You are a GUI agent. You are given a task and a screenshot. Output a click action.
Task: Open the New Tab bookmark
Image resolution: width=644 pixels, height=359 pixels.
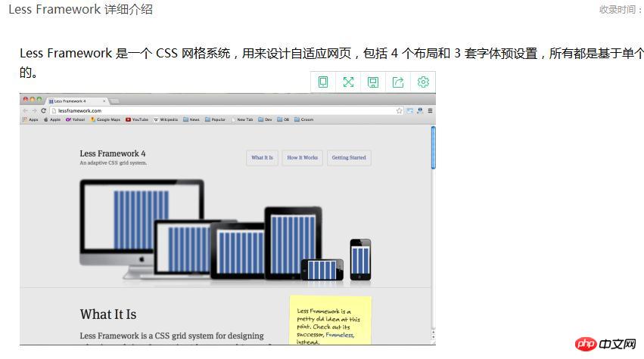coord(242,120)
